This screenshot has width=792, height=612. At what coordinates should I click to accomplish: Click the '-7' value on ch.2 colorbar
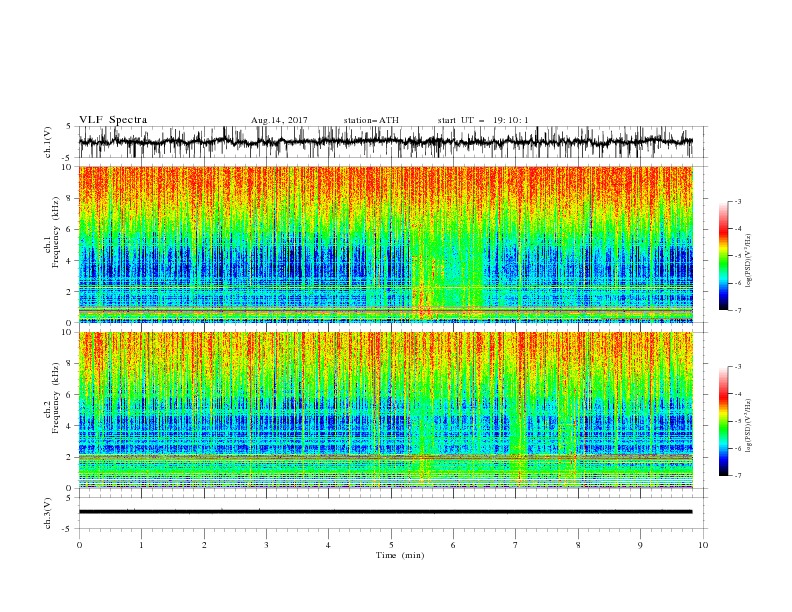(737, 476)
